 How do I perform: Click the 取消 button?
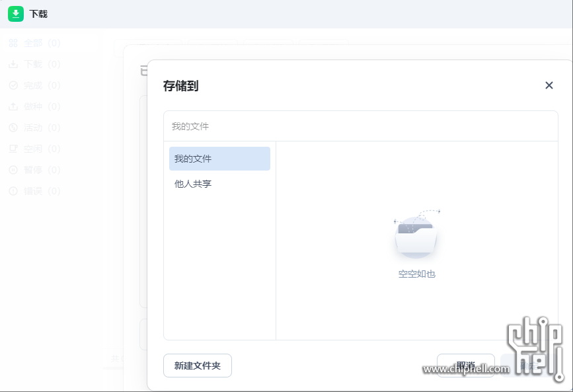(465, 366)
